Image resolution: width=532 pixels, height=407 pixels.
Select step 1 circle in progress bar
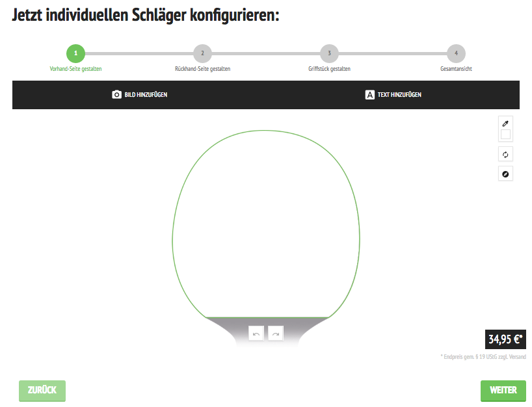click(x=75, y=53)
